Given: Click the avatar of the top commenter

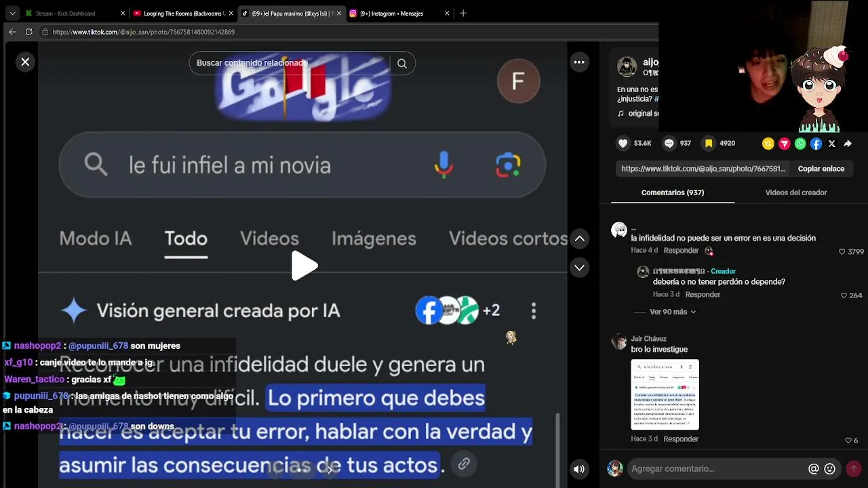Looking at the screenshot, I should (619, 230).
